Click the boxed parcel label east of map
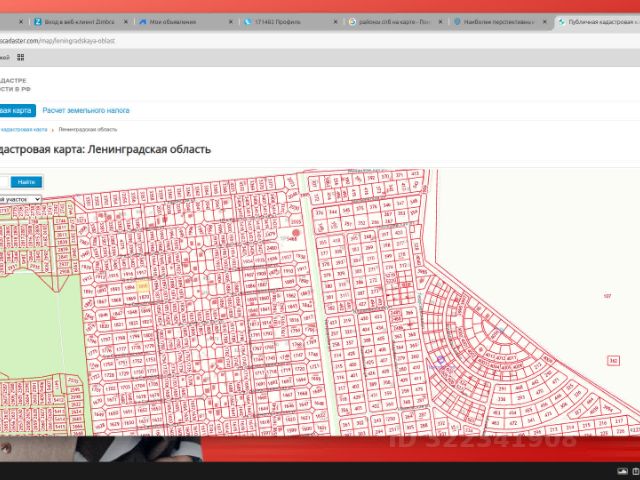This screenshot has width=640, height=480. pyautogui.click(x=613, y=360)
